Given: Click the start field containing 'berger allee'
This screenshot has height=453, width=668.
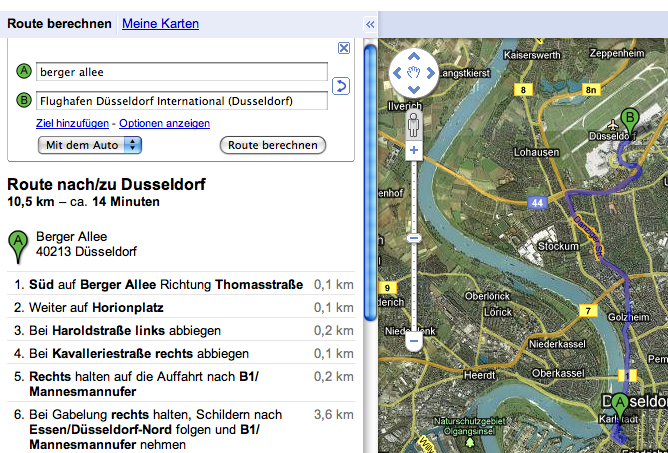Looking at the screenshot, I should click(x=181, y=72).
